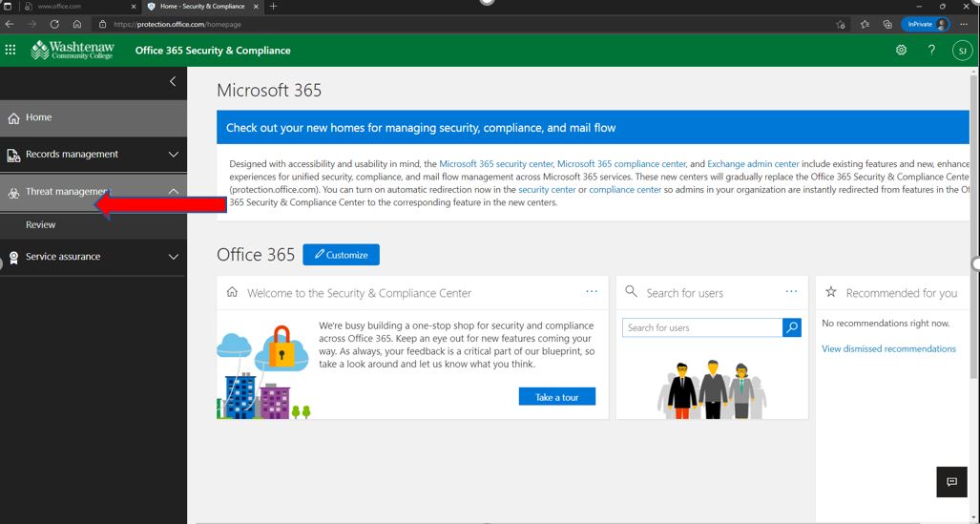The image size is (980, 524).
Task: Click 'No recommendations right now.' text
Action: point(886,324)
